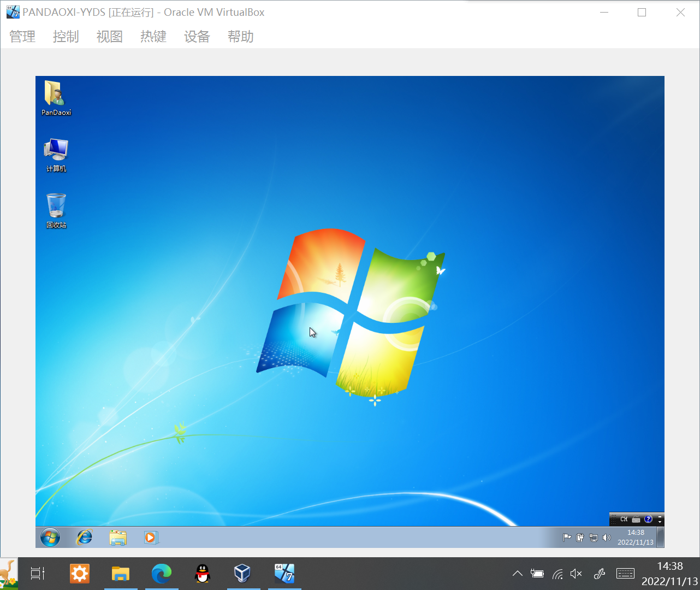
Task: Select the 回收站 recycle bin icon
Action: (56, 211)
